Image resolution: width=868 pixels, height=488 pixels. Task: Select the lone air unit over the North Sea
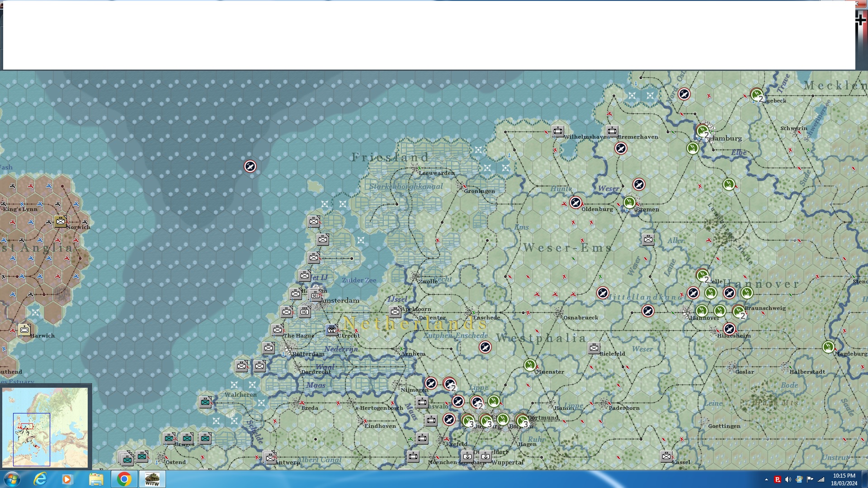[250, 166]
